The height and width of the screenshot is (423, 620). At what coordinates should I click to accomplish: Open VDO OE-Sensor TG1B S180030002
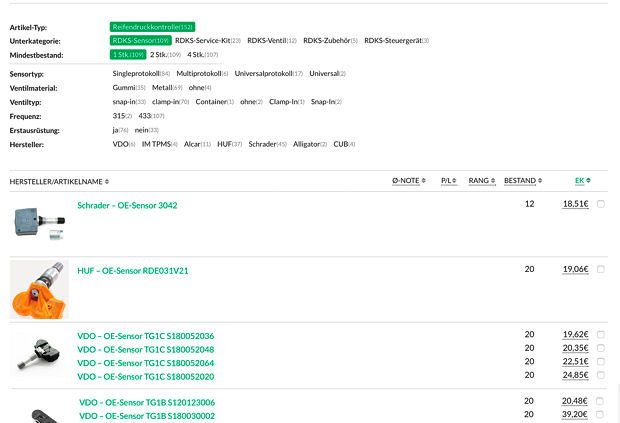point(147,416)
